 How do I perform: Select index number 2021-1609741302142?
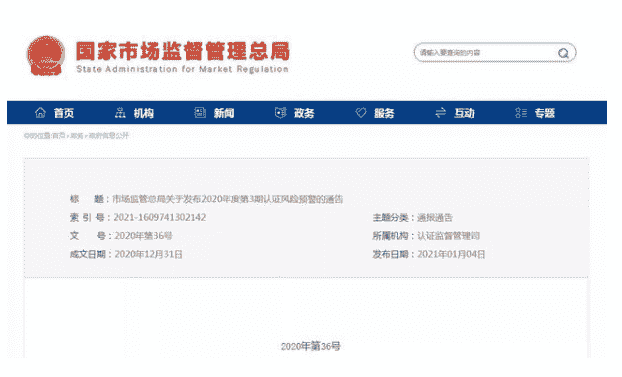point(160,217)
